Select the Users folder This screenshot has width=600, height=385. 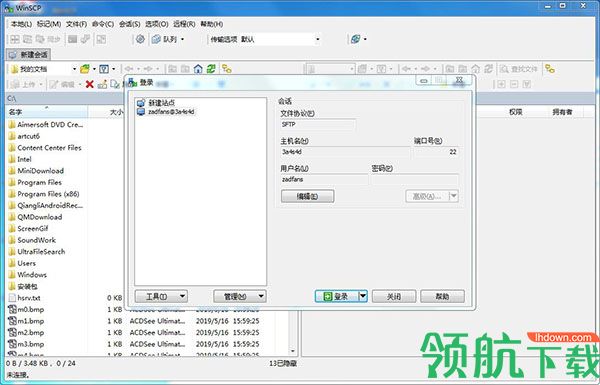[22, 263]
